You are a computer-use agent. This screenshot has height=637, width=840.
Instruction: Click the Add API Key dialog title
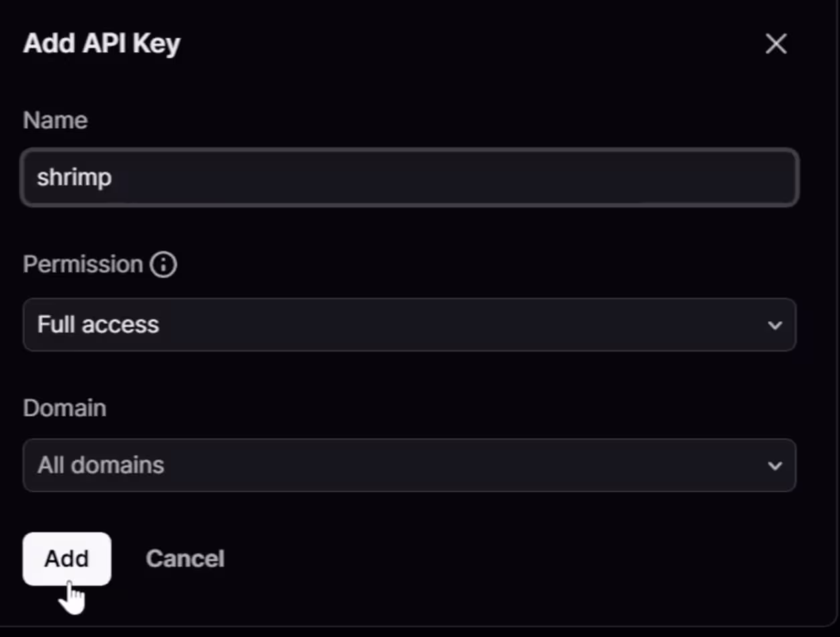[102, 44]
